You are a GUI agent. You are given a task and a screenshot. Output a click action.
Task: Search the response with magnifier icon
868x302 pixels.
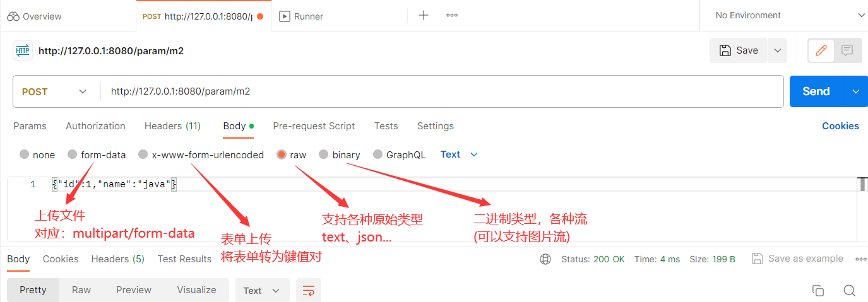click(850, 291)
